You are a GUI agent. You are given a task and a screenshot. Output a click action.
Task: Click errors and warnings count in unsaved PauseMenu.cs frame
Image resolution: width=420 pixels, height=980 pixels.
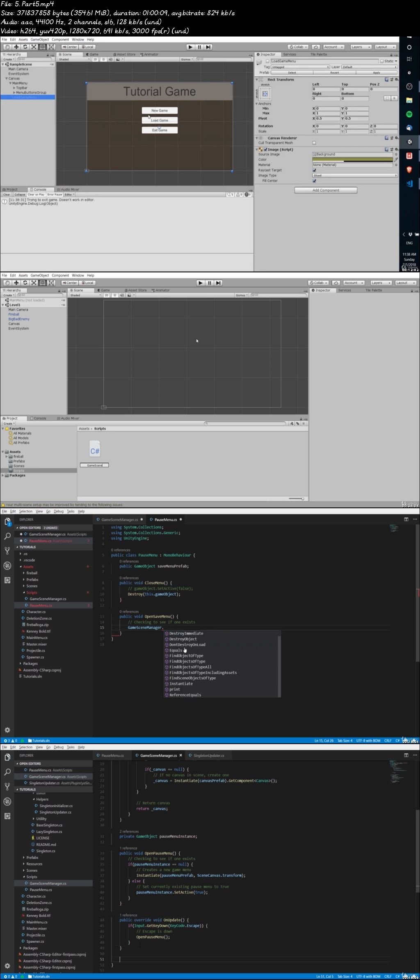coord(10,740)
